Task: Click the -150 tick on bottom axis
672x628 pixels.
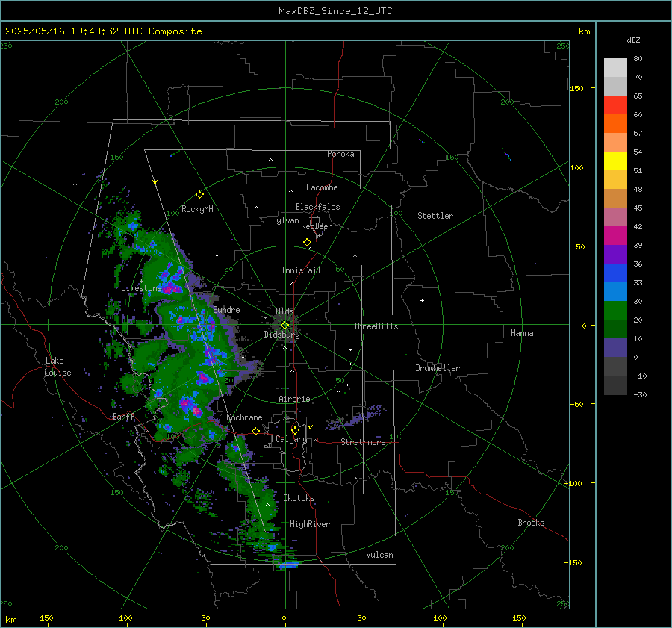Action: pos(44,618)
